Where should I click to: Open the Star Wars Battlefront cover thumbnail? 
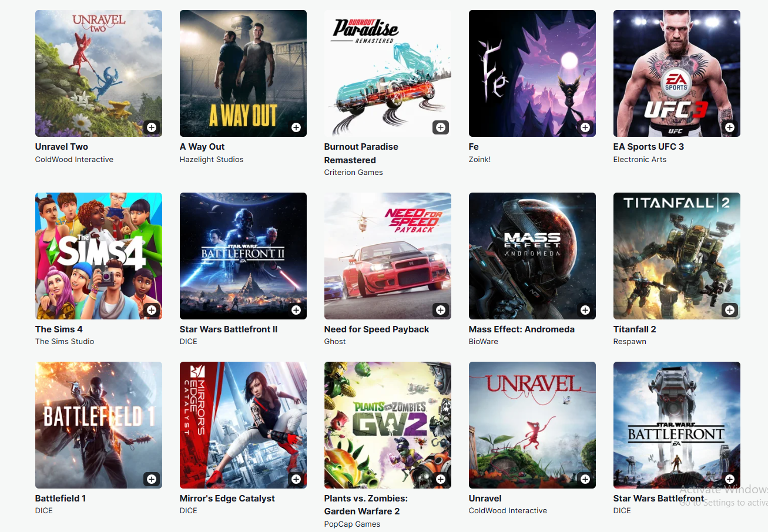tap(677, 425)
